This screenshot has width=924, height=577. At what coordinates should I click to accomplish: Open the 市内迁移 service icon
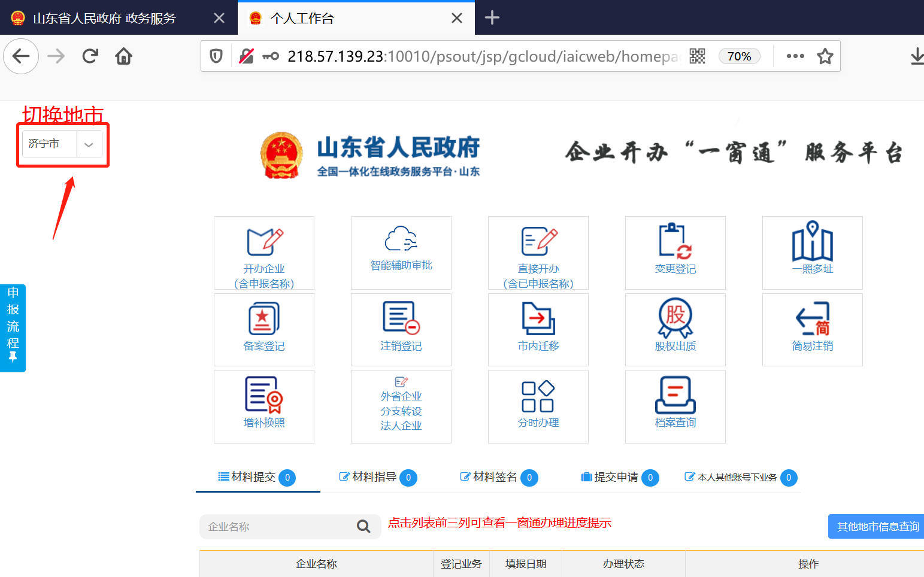click(x=538, y=318)
